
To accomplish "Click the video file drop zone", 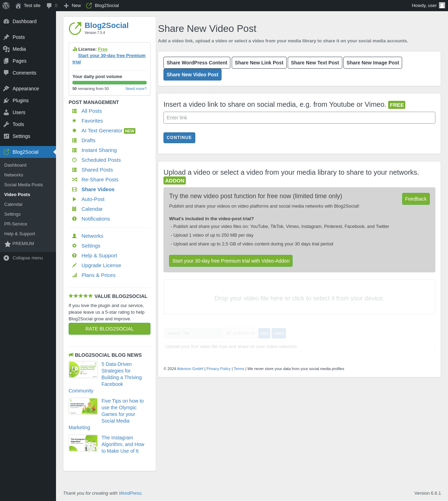I will [299, 297].
